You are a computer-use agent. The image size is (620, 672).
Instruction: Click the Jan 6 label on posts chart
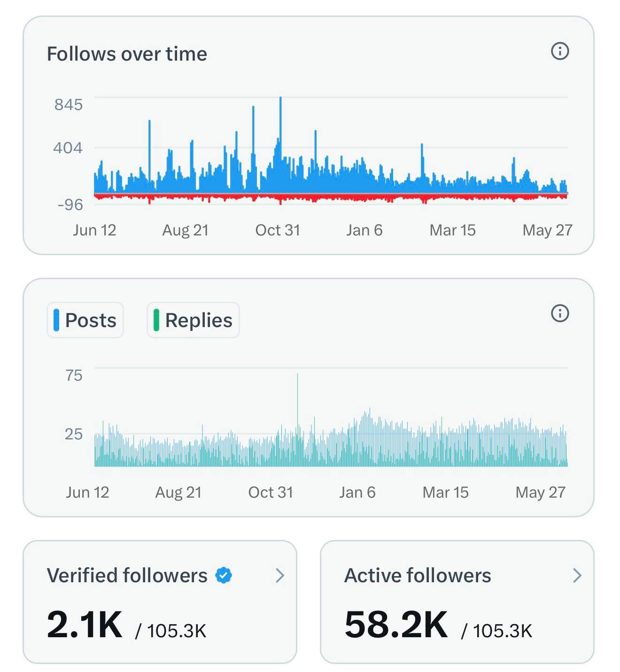point(357,492)
